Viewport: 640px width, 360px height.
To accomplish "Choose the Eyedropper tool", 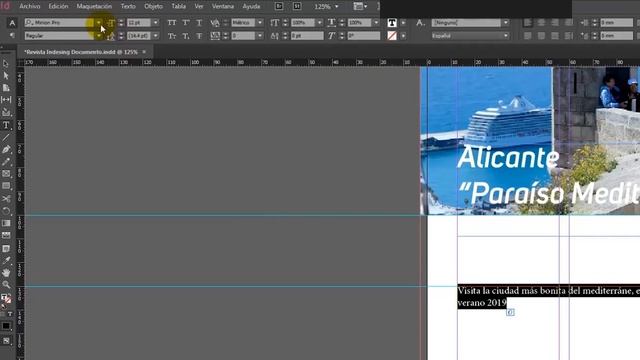I will coord(6,260).
